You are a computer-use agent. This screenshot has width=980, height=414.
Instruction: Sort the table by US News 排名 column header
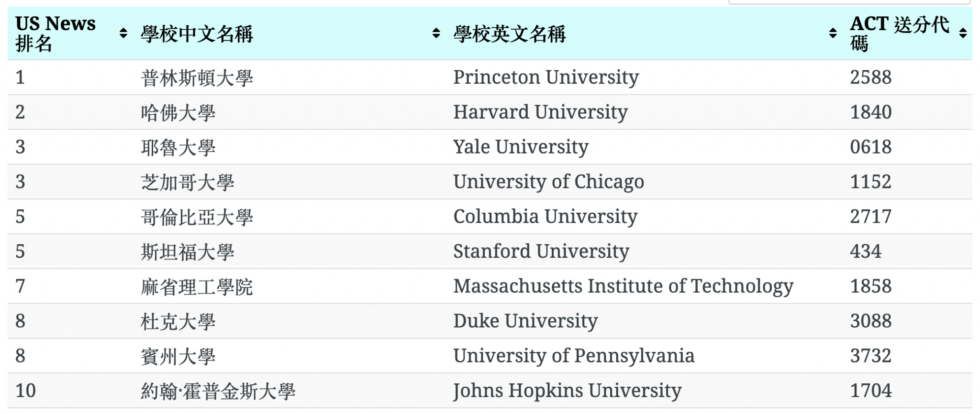coord(55,33)
